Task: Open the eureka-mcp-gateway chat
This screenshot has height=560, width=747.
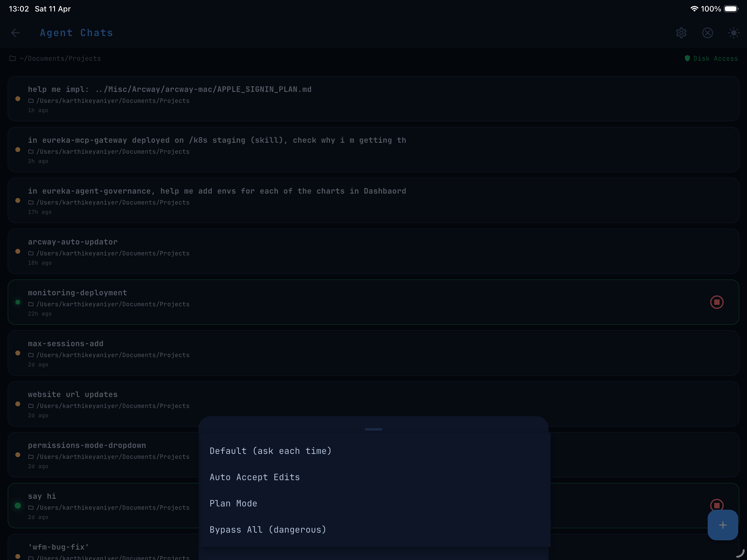Action: click(373, 150)
